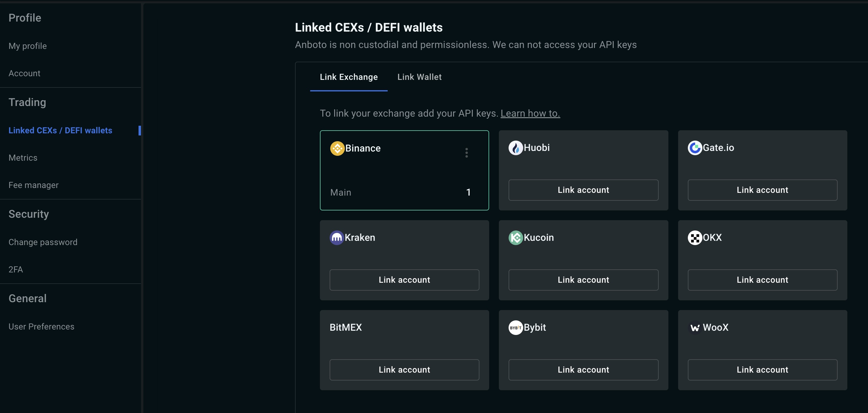868x413 pixels.
Task: Click the WooX exchange name
Action: tap(716, 327)
